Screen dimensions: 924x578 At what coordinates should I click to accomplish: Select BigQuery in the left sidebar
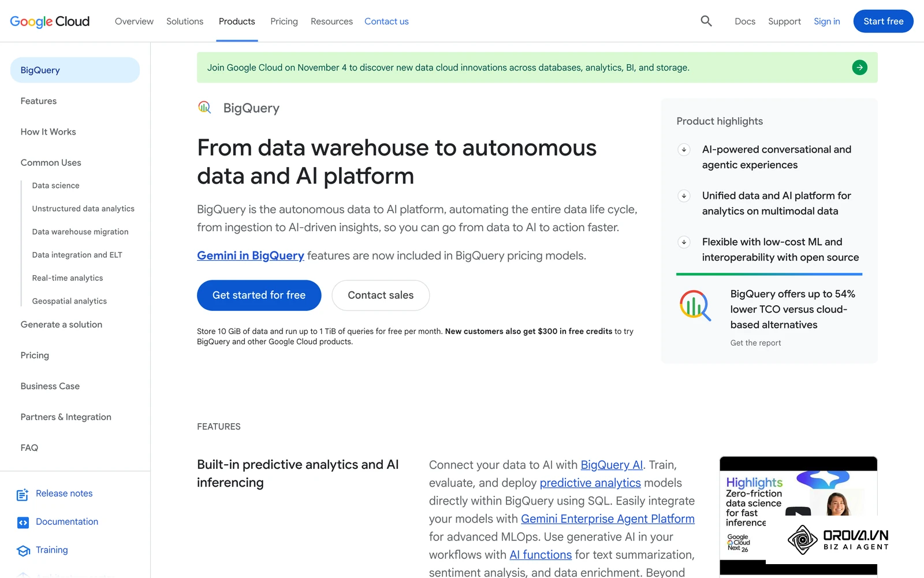coord(75,70)
